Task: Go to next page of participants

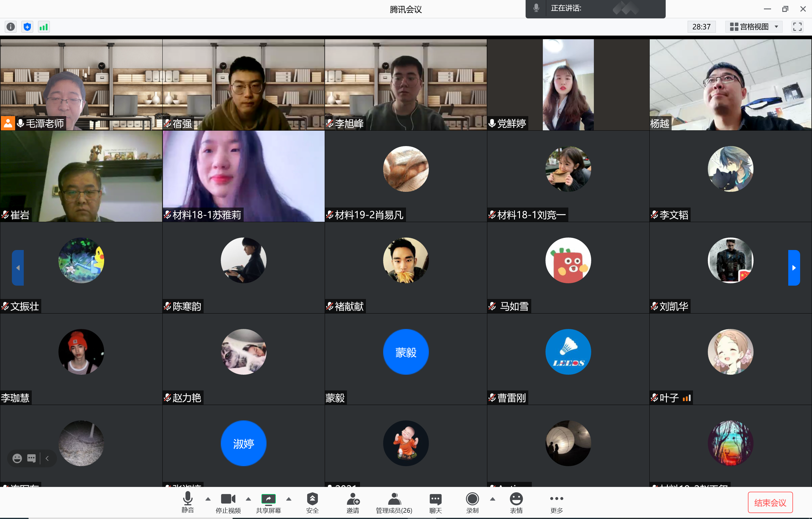Action: pos(794,268)
